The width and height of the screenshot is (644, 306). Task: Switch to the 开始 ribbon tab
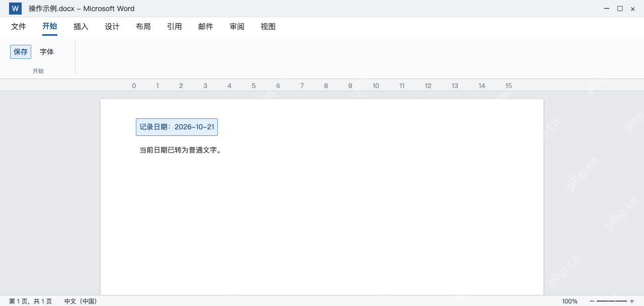[x=50, y=27]
